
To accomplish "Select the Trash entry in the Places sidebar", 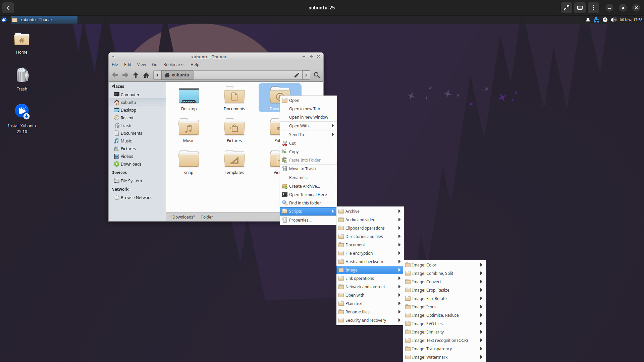I will (x=126, y=125).
